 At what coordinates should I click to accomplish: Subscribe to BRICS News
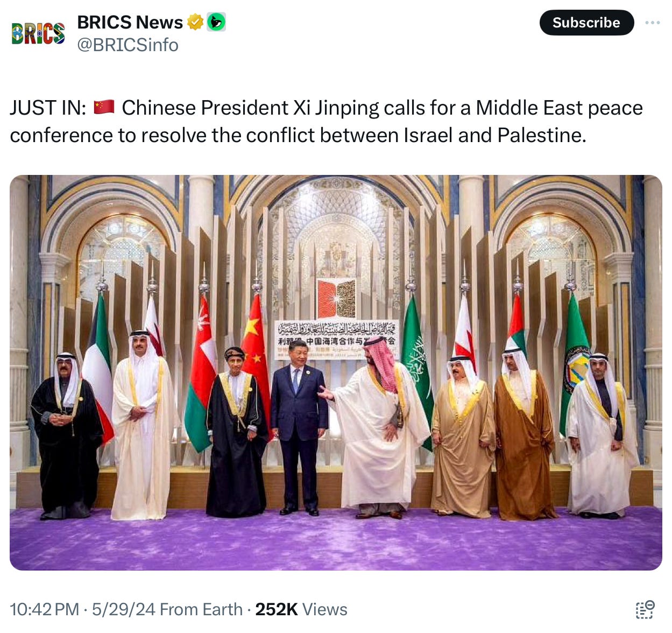coord(586,23)
